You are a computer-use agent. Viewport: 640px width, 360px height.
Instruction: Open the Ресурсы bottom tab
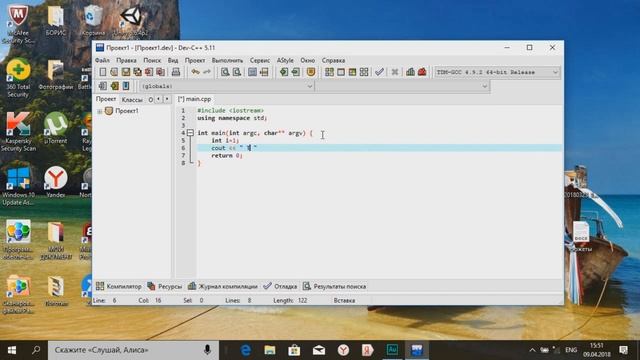(165, 287)
